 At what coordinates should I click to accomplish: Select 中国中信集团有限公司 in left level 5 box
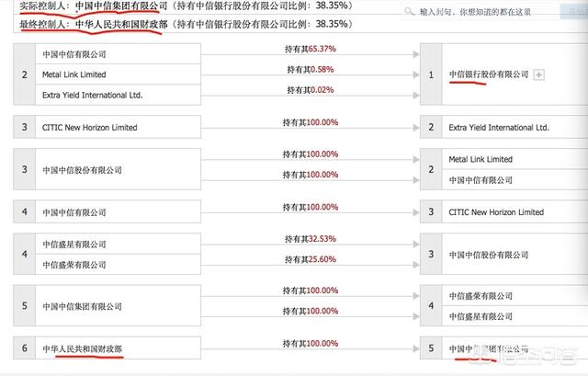[x=81, y=307]
